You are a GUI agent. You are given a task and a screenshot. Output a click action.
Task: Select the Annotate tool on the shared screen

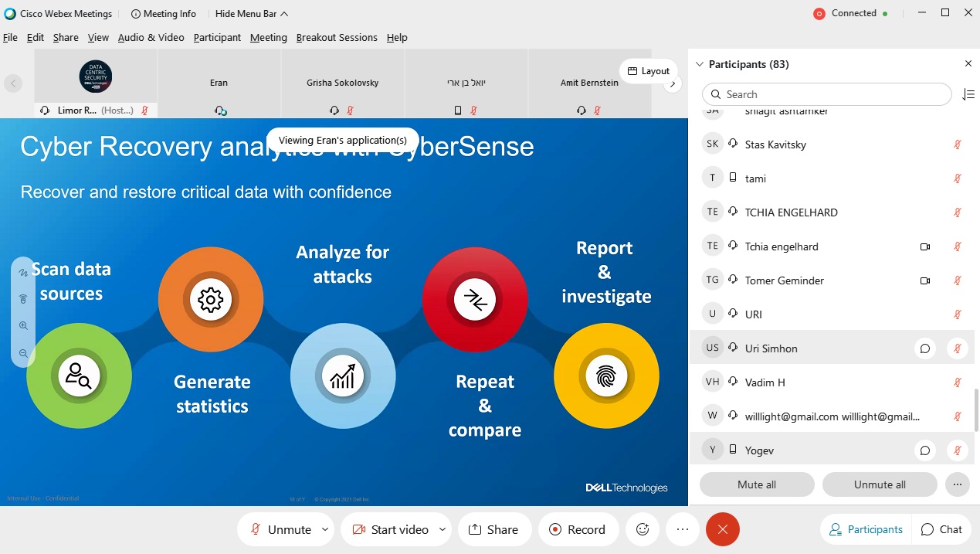tap(23, 272)
